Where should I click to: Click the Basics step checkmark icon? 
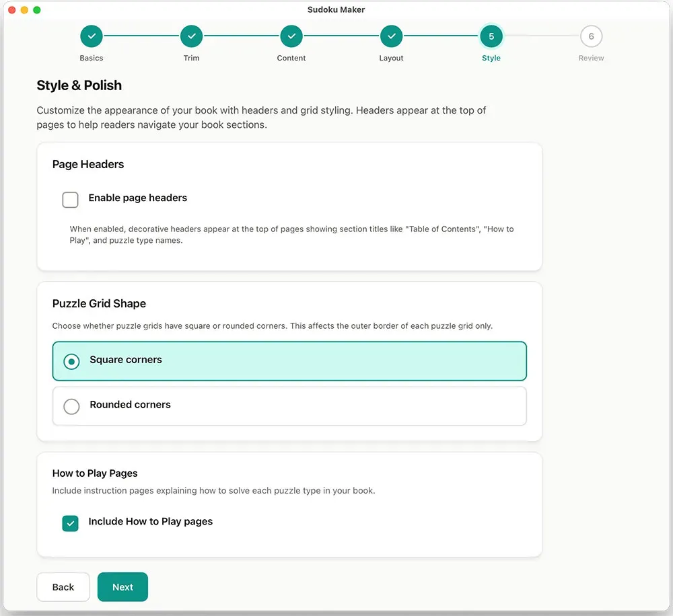click(x=92, y=36)
